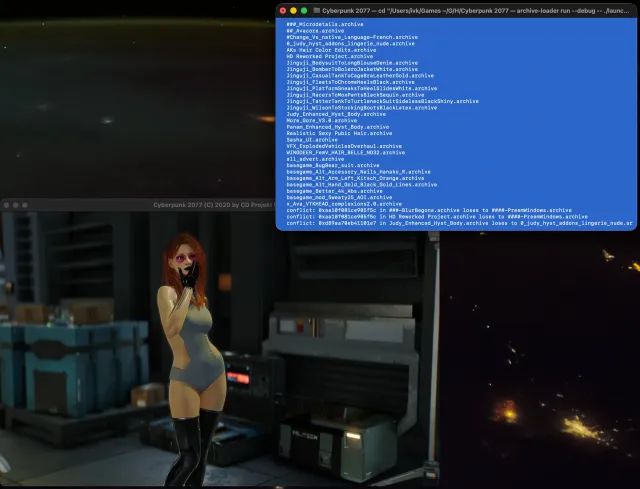Image resolution: width=640 pixels, height=489 pixels.
Task: Click the Jinguji_FleetsToChromeHeelsBlack.archive line
Action: point(350,82)
